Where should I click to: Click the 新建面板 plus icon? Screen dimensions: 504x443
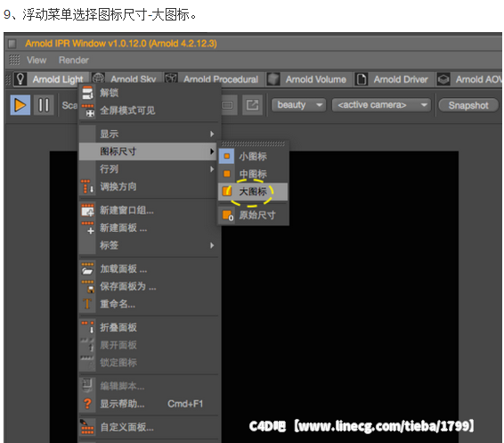tap(87, 228)
